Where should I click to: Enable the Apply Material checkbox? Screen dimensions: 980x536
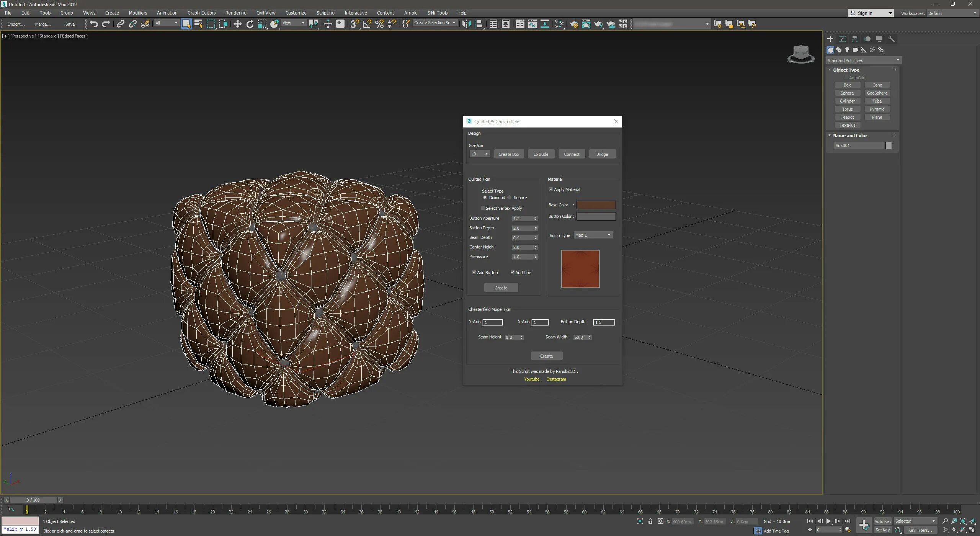552,189
